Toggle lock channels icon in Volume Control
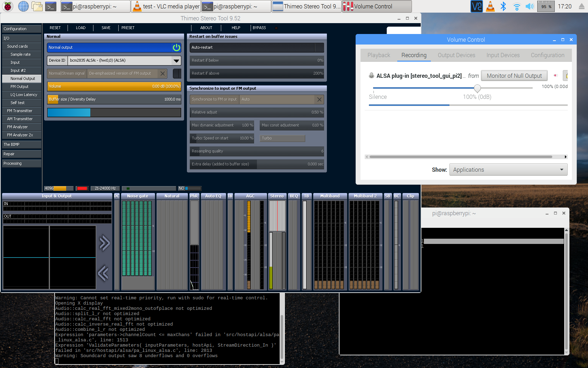The image size is (588, 368). [566, 76]
